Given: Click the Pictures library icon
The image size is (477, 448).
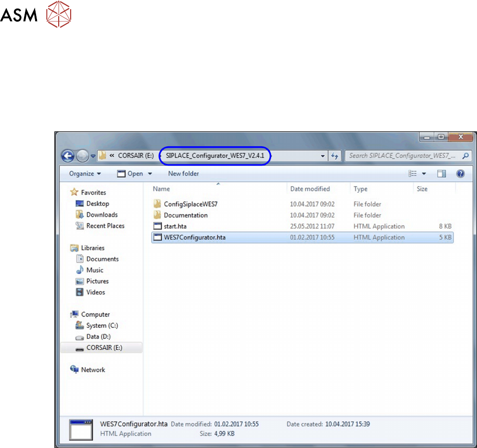Looking at the screenshot, I should [x=79, y=281].
